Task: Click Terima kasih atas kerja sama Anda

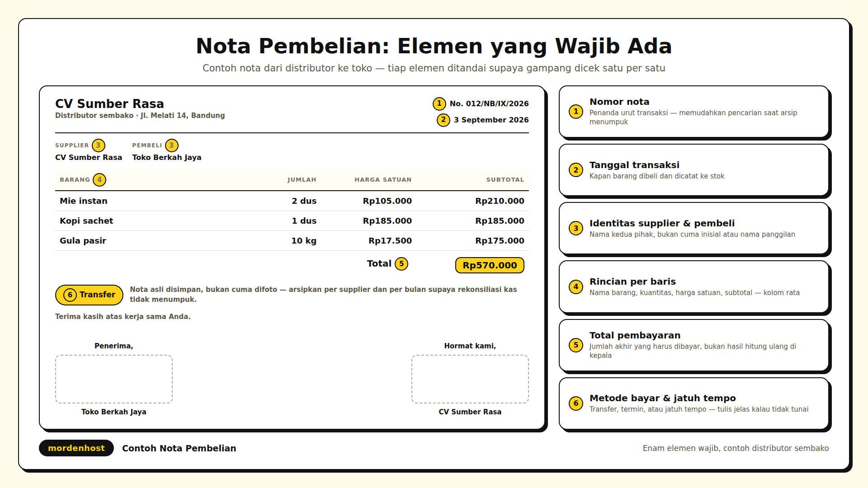Action: coord(123,317)
